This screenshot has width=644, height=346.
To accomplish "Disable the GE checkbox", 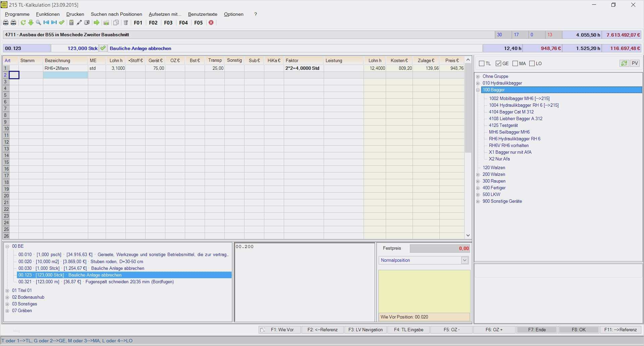I will click(x=498, y=63).
